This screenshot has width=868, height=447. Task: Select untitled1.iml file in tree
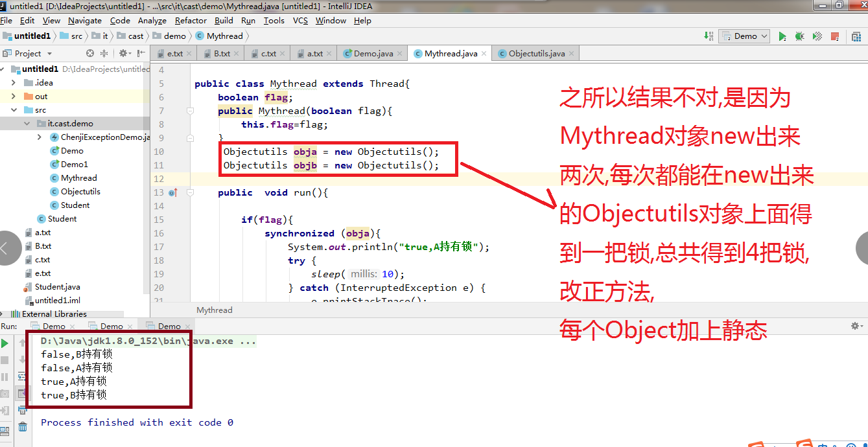[57, 300]
